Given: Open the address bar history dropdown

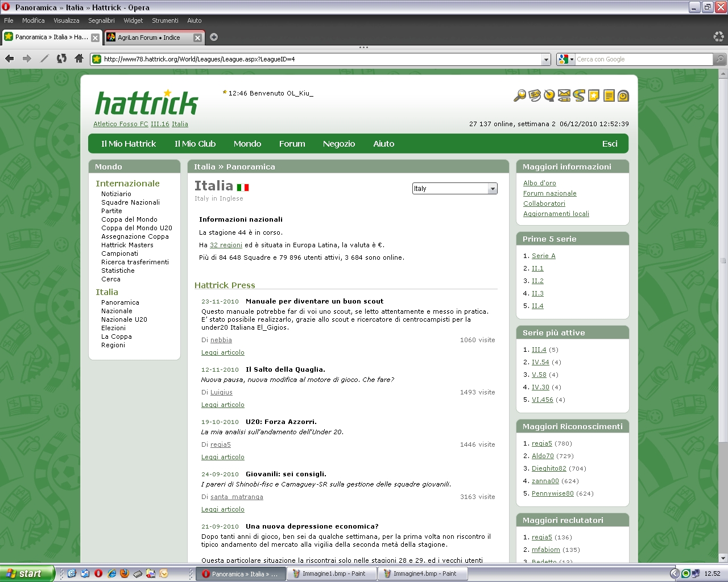Looking at the screenshot, I should 546,59.
